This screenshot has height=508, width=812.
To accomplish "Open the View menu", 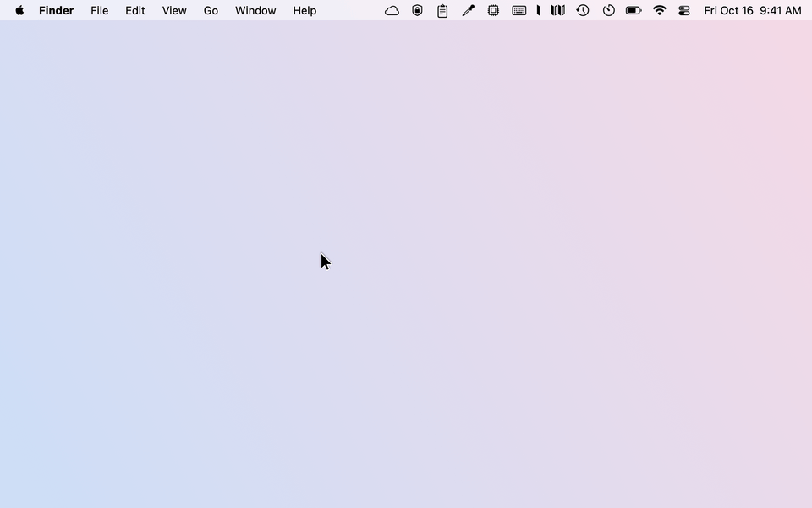I will click(174, 10).
